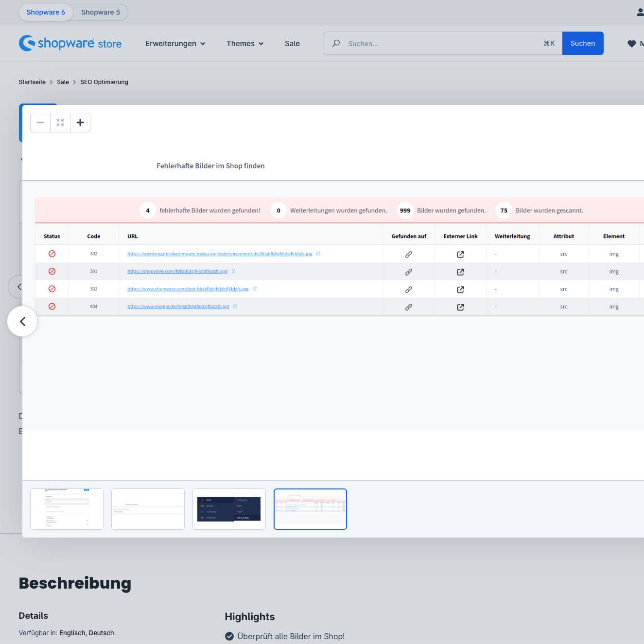The width and height of the screenshot is (644, 644).
Task: Select the dark menu screenshot thumbnail
Action: [229, 509]
